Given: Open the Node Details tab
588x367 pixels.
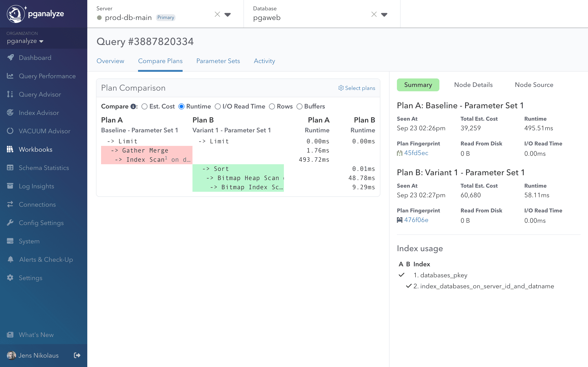Looking at the screenshot, I should click(x=473, y=85).
